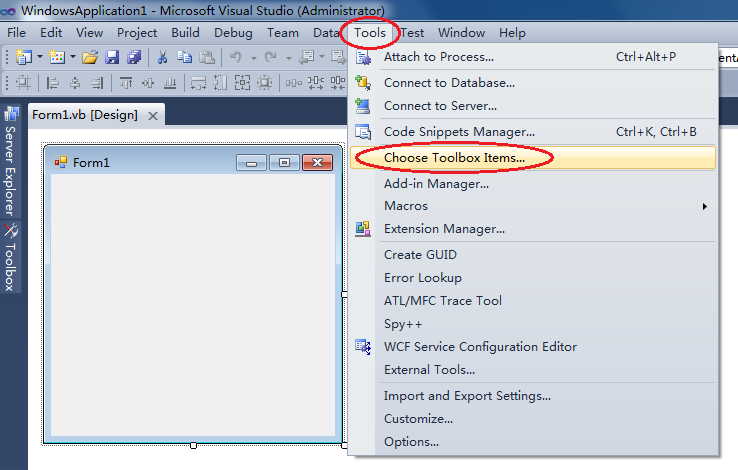Expand the Add New Item dropdown arrow
This screenshot has width=738, height=470.
(73, 57)
